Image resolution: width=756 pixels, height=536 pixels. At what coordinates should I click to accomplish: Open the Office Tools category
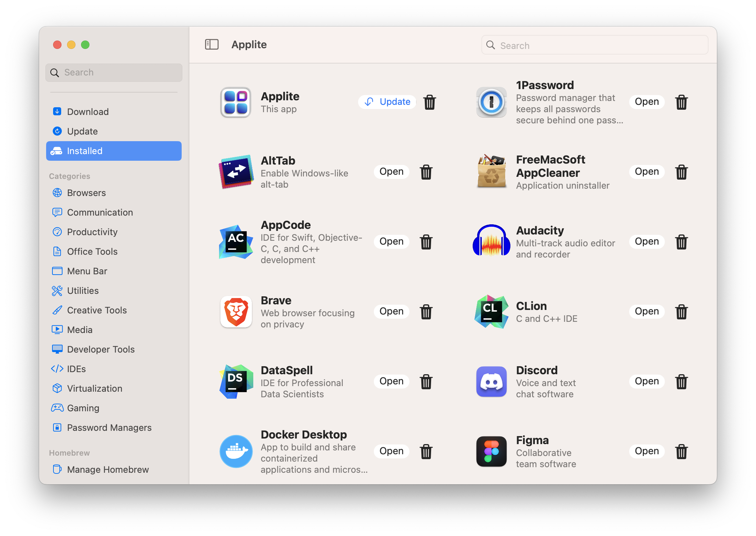tap(114, 252)
